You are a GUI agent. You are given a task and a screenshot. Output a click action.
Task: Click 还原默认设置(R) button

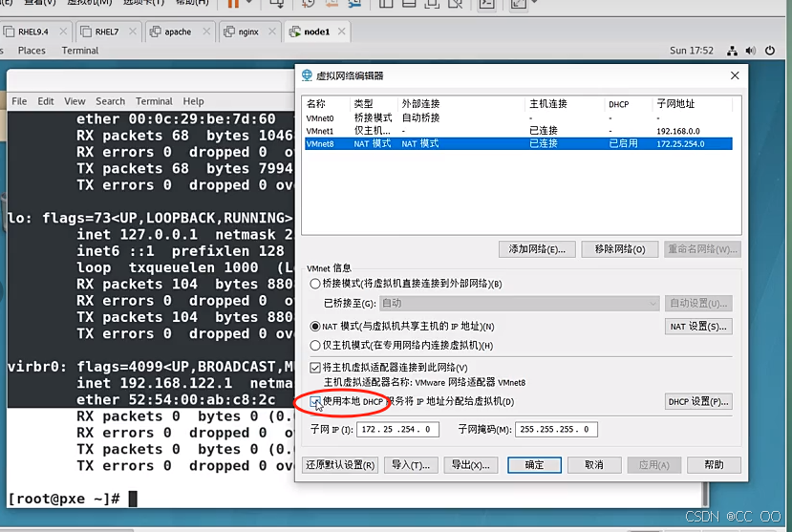(340, 465)
